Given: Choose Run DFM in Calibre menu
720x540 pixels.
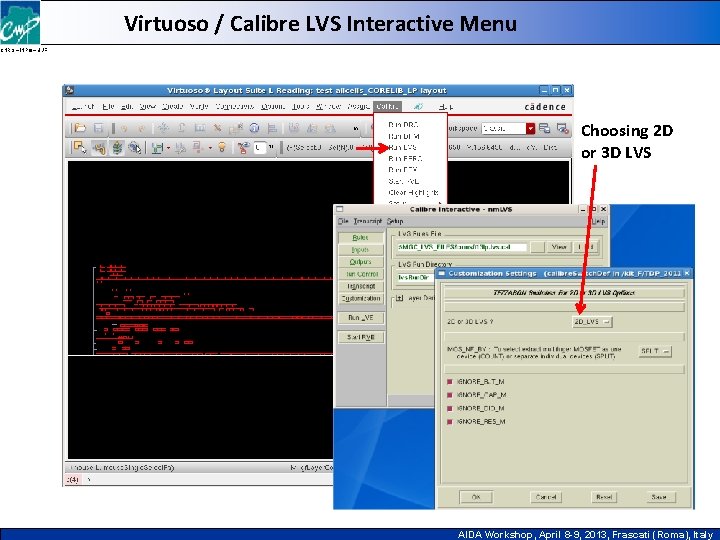Looking at the screenshot, I should click(404, 136).
